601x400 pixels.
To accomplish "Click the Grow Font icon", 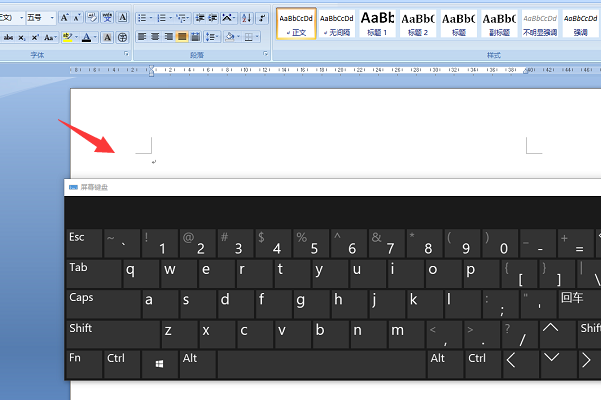I will (65, 18).
